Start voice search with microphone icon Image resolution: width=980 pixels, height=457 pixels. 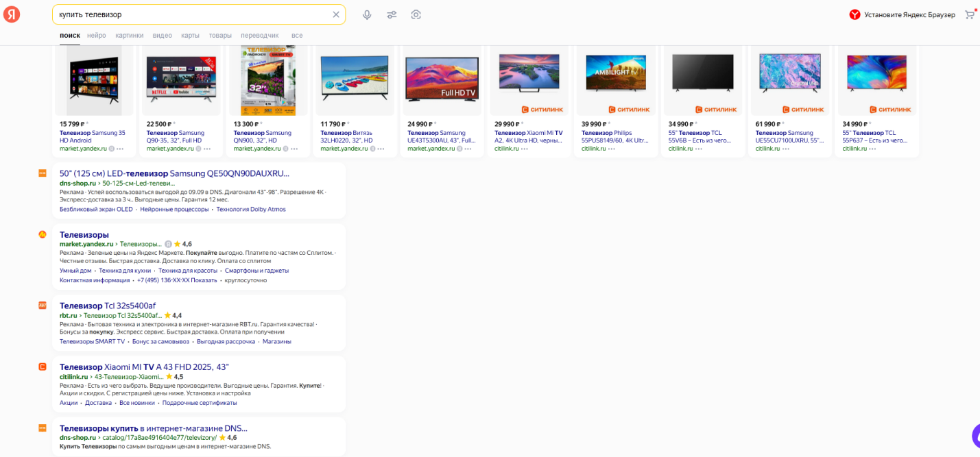coord(368,14)
